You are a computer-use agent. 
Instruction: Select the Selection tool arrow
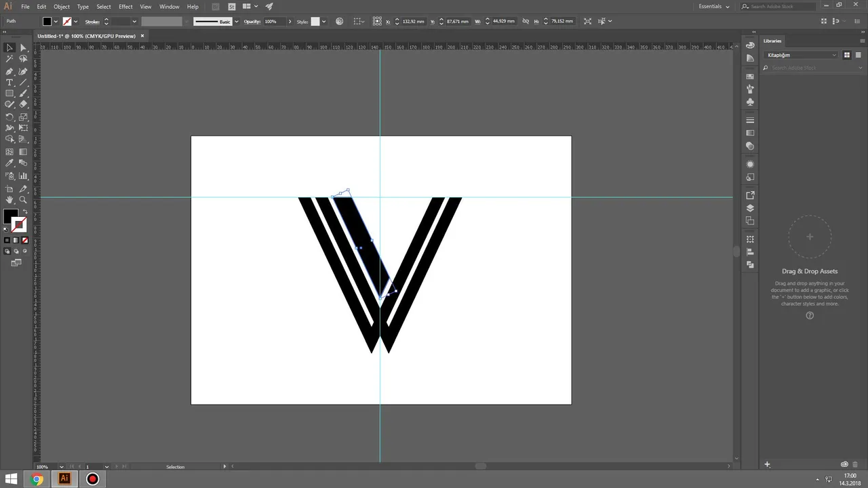point(9,47)
